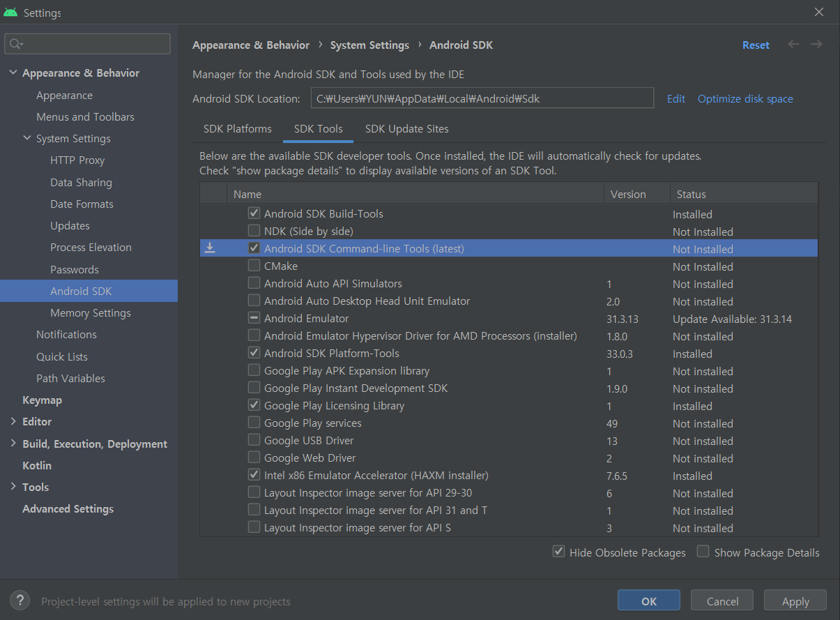The image size is (840, 620).
Task: Check Layout Inspector image server for API S
Action: point(254,527)
